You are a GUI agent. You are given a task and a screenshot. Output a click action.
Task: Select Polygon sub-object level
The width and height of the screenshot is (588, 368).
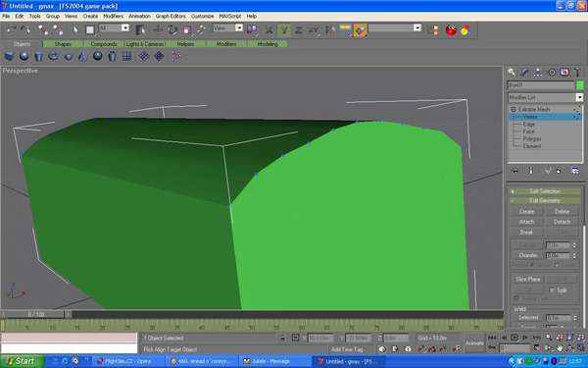pyautogui.click(x=532, y=139)
